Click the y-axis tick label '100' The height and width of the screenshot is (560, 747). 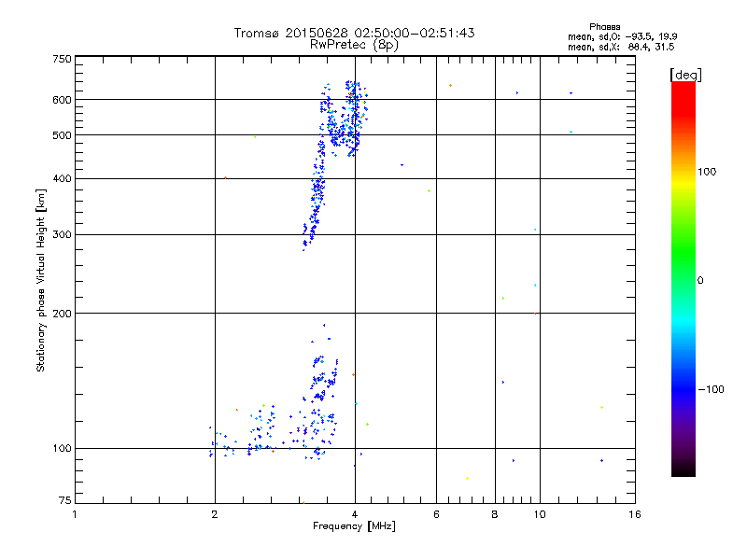click(x=62, y=449)
